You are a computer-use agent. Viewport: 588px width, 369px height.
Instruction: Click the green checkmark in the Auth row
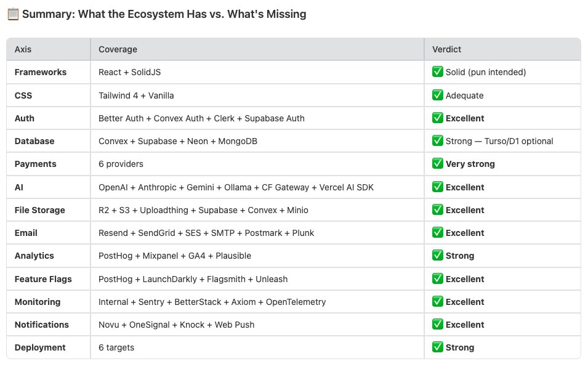click(x=438, y=118)
